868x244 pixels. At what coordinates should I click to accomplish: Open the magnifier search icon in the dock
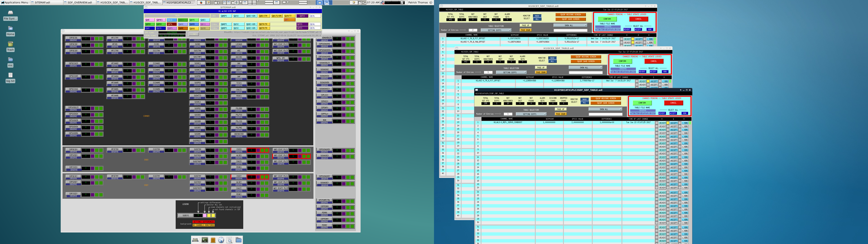click(x=230, y=240)
